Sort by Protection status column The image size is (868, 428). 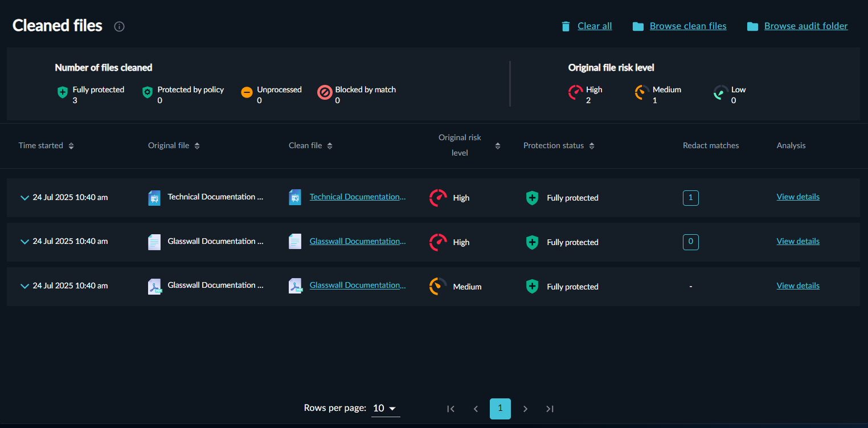[592, 146]
